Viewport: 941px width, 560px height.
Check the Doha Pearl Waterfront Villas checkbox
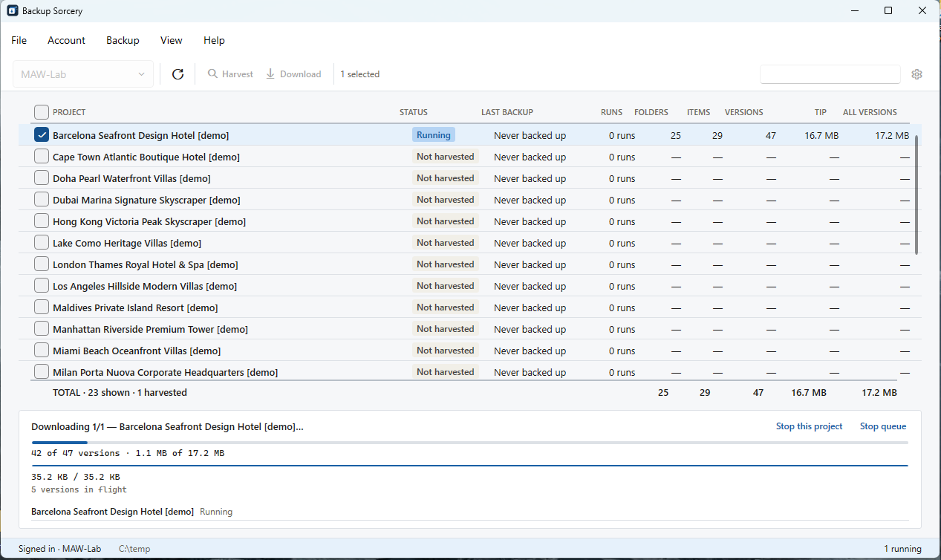pyautogui.click(x=42, y=178)
